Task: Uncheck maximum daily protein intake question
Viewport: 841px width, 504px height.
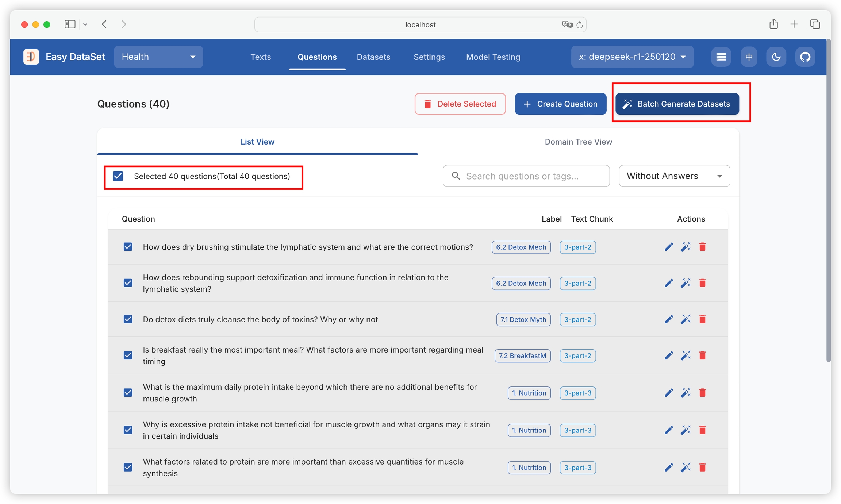Action: [128, 393]
